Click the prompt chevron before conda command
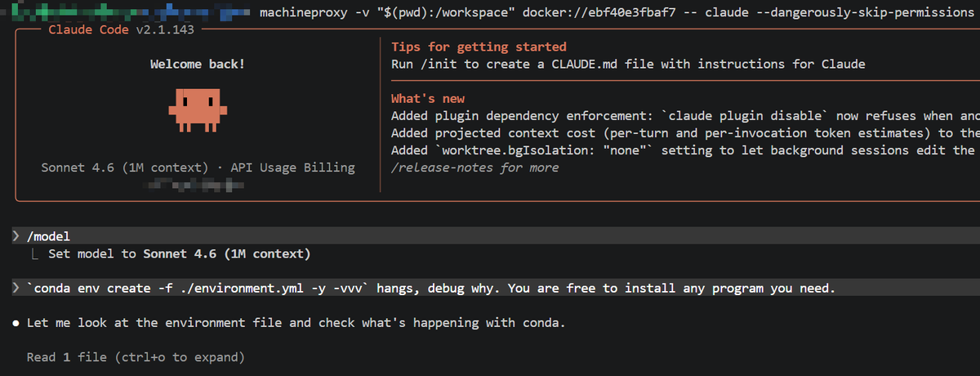Viewport: 980px width, 376px height. click(16, 289)
